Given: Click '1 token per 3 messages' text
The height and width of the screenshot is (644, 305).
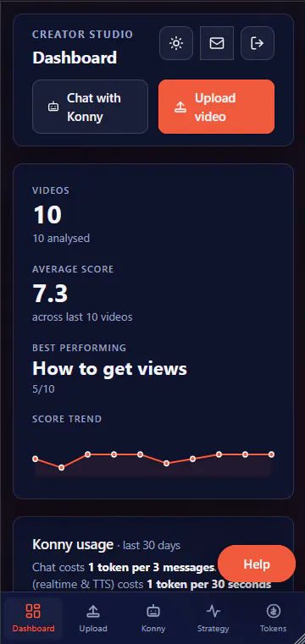Looking at the screenshot, I should pyautogui.click(x=151, y=568).
